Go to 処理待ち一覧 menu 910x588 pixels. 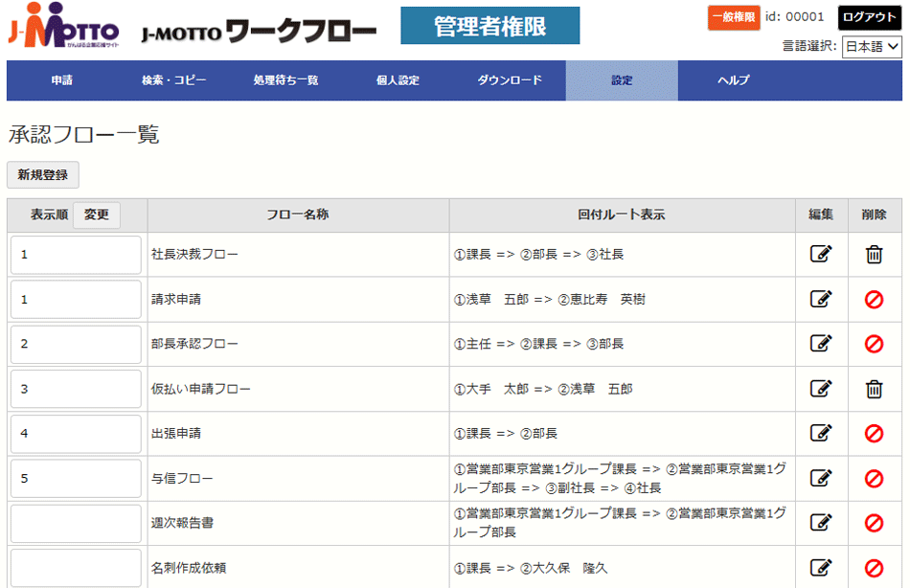pyautogui.click(x=285, y=80)
